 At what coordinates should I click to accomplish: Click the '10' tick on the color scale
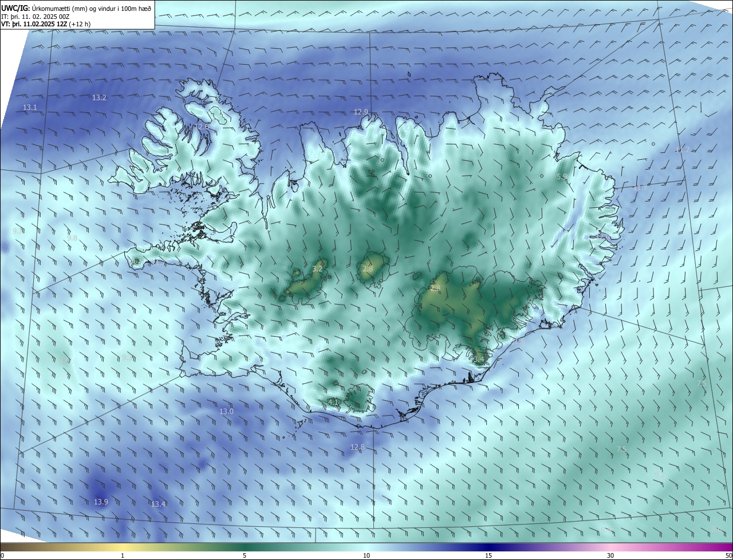coord(366,555)
